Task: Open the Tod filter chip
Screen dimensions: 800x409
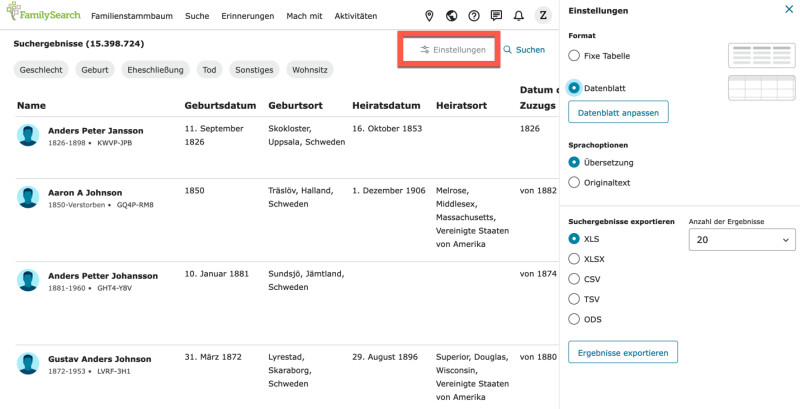Action: (209, 70)
